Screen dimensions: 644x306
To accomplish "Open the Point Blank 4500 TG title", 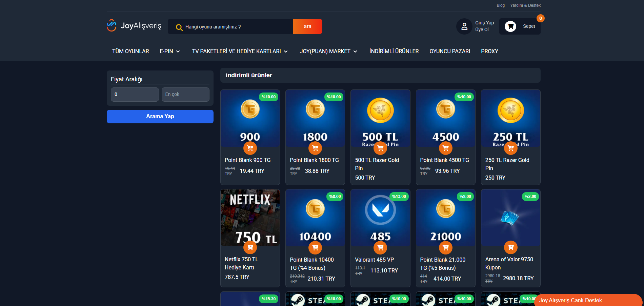I will click(445, 160).
